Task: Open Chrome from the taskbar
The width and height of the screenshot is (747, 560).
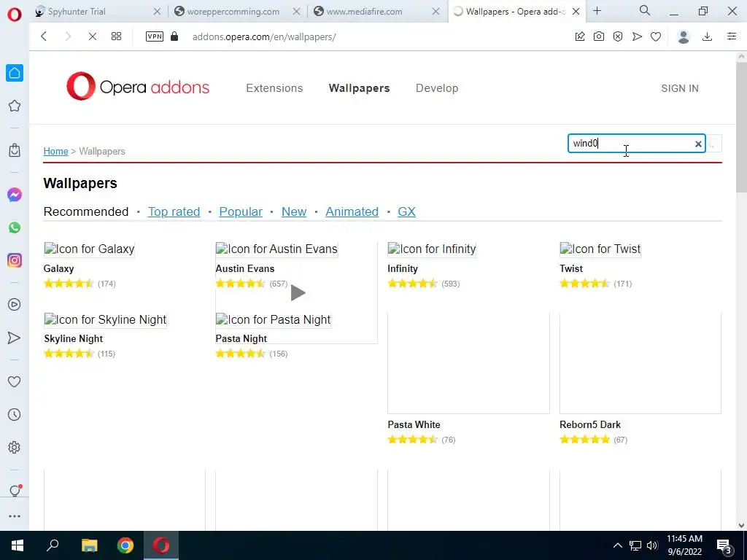Action: click(125, 545)
